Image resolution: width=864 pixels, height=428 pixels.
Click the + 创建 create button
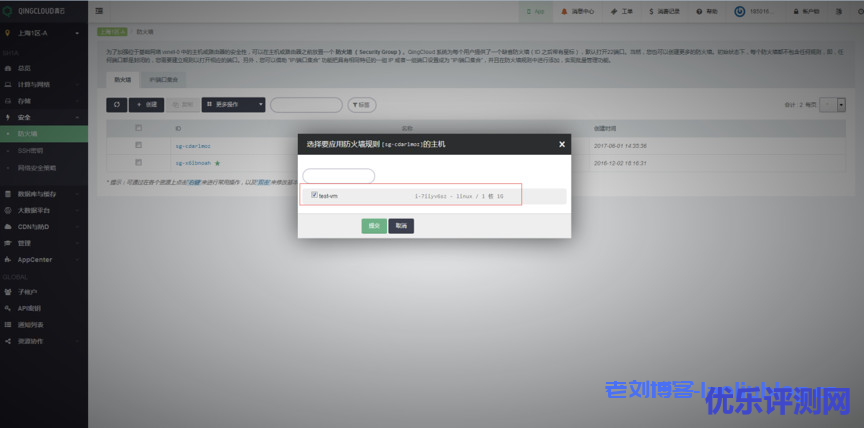[147, 105]
